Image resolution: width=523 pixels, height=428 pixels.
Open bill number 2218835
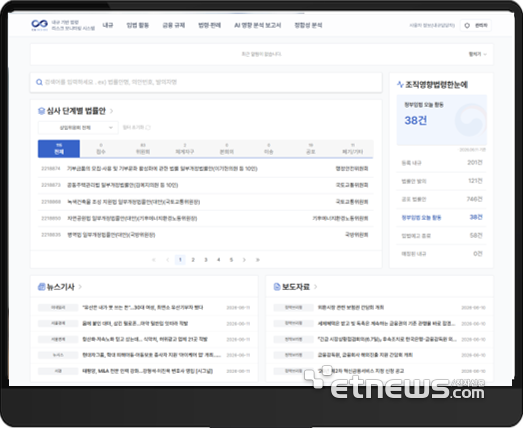(205, 235)
